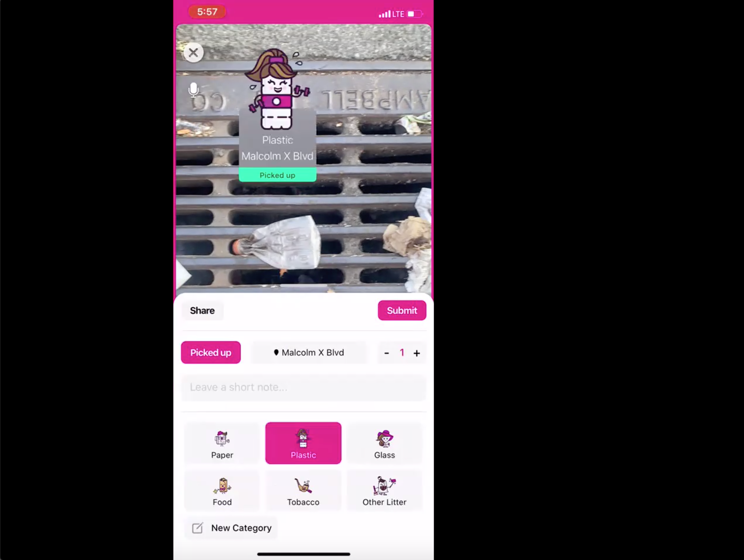The height and width of the screenshot is (560, 744).
Task: Select the Plastic tab category
Action: coord(303,442)
